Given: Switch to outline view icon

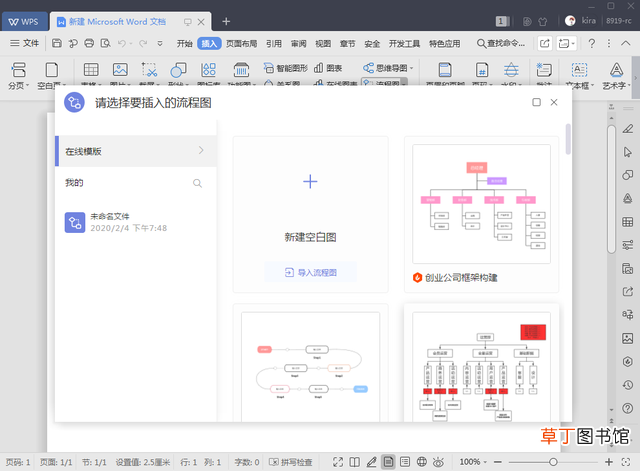Looking at the screenshot, I should coord(405,462).
